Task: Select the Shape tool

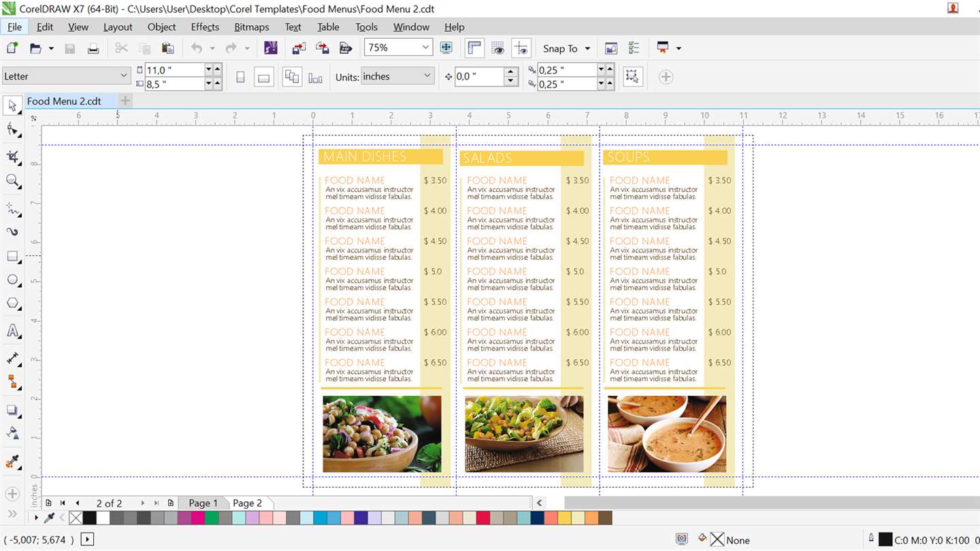Action: coord(12,129)
